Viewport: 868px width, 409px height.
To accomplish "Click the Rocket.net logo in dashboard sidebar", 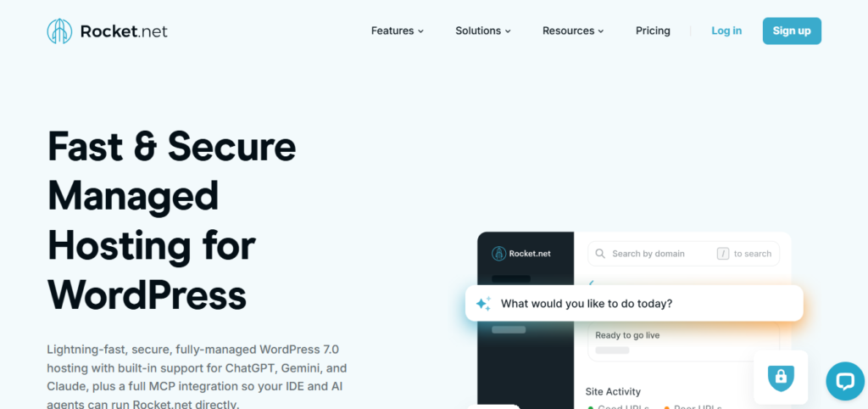I will point(521,253).
